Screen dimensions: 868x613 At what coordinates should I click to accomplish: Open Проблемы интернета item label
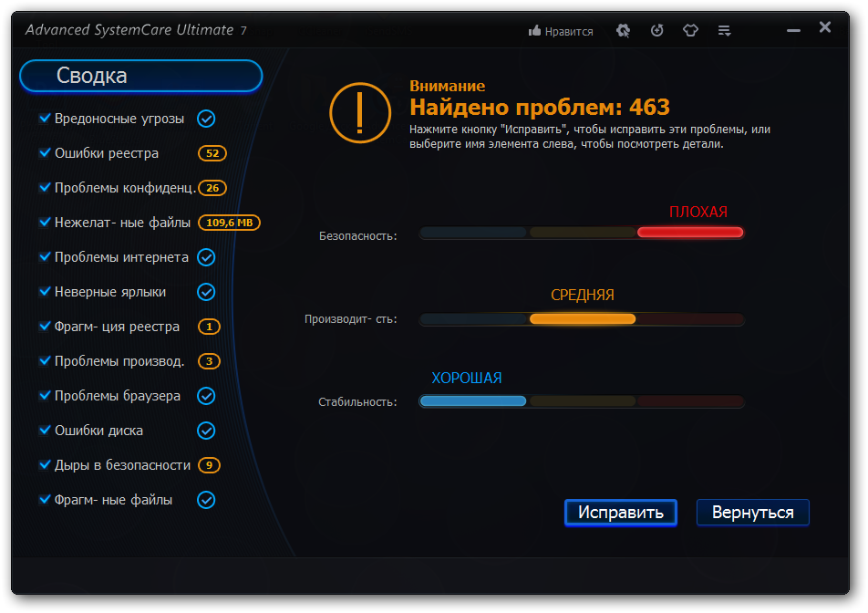coord(121,257)
